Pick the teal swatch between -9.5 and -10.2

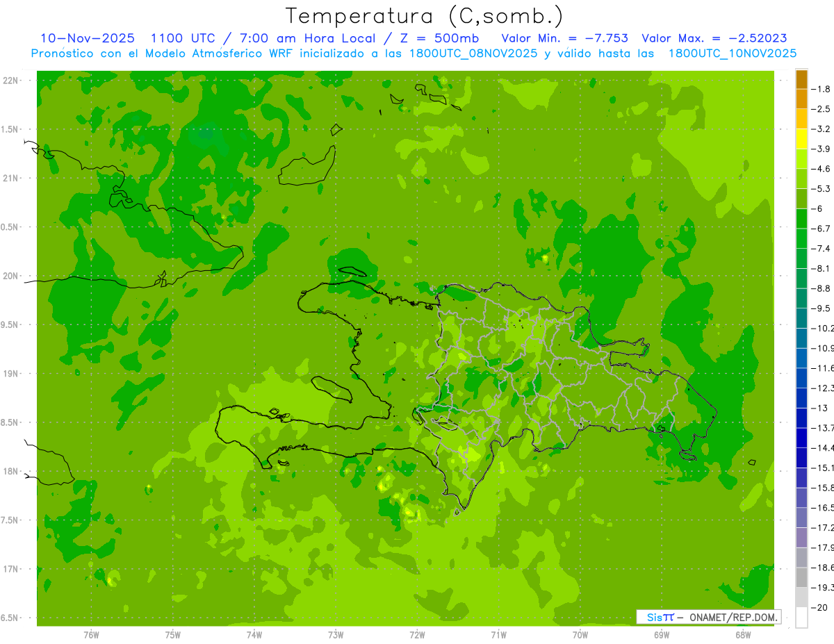coord(801,318)
